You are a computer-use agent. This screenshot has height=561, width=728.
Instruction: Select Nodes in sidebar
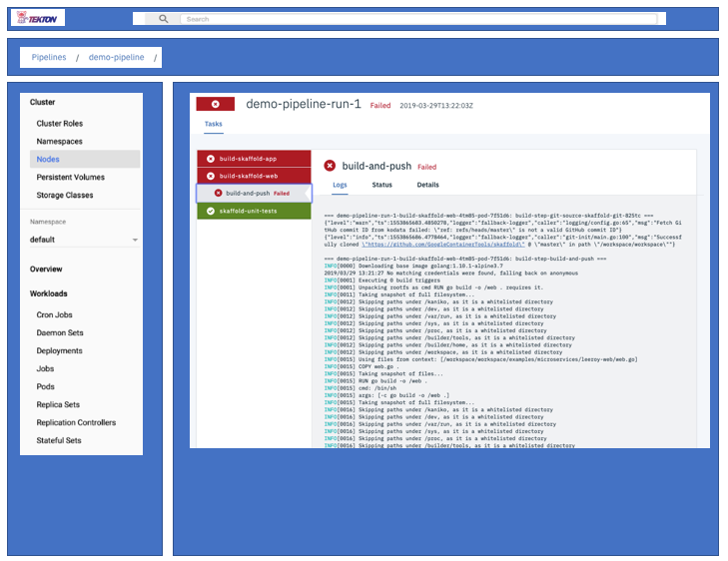click(85, 159)
